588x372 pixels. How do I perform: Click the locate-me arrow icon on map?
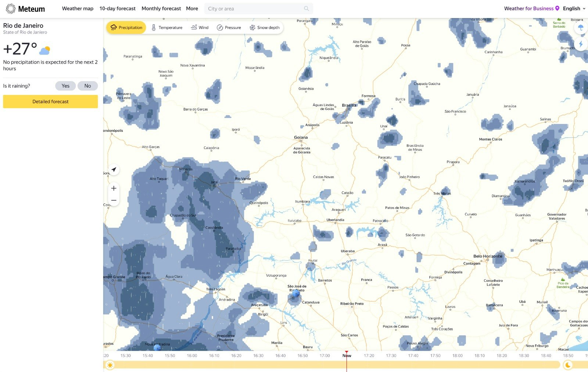pos(114,169)
